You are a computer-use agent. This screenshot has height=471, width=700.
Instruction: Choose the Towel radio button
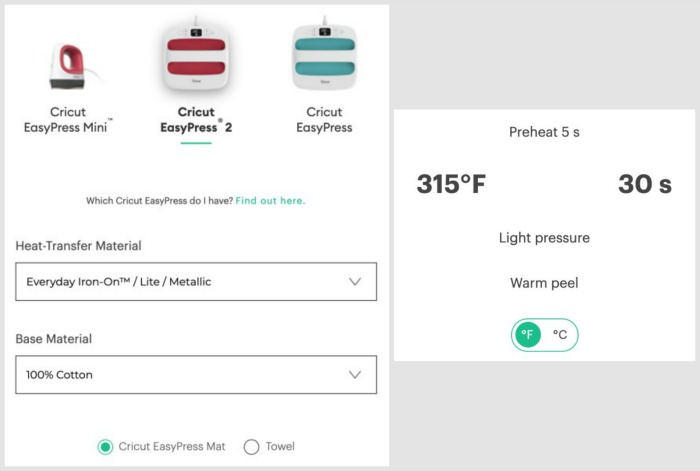point(251,446)
